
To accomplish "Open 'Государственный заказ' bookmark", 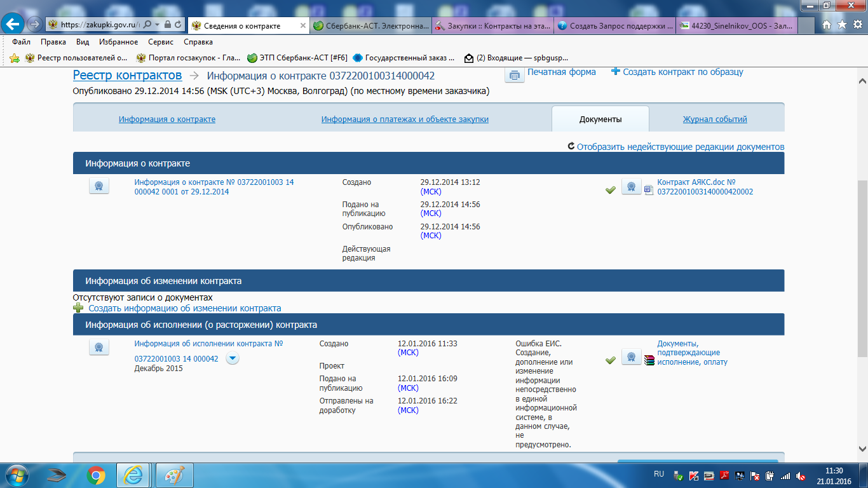I will (x=404, y=58).
